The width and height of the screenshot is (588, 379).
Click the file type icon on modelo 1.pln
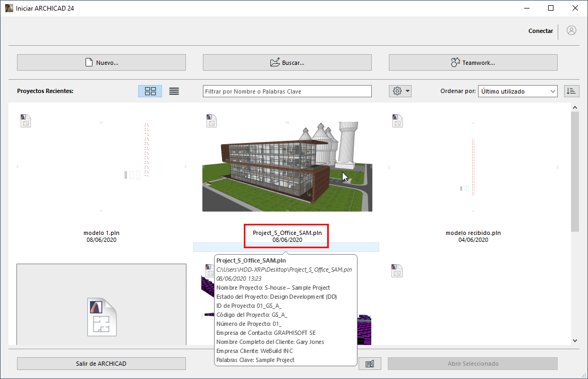pos(25,121)
